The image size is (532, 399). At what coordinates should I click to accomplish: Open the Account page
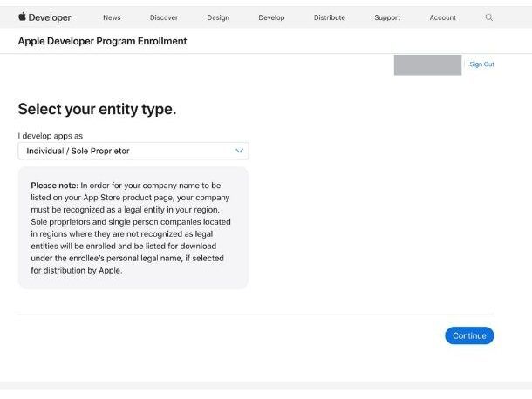pos(443,17)
